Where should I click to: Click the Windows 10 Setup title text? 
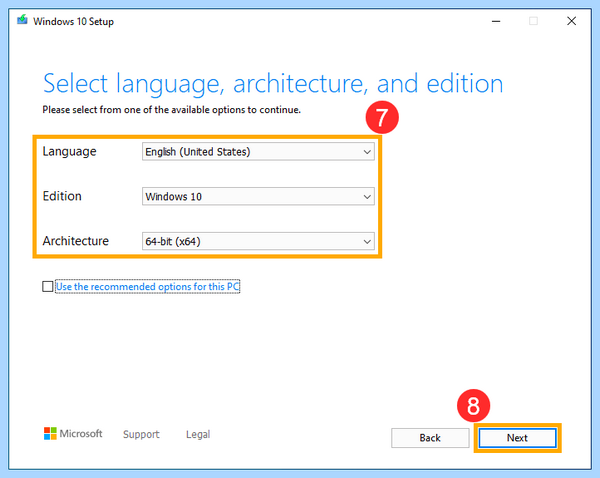click(73, 21)
